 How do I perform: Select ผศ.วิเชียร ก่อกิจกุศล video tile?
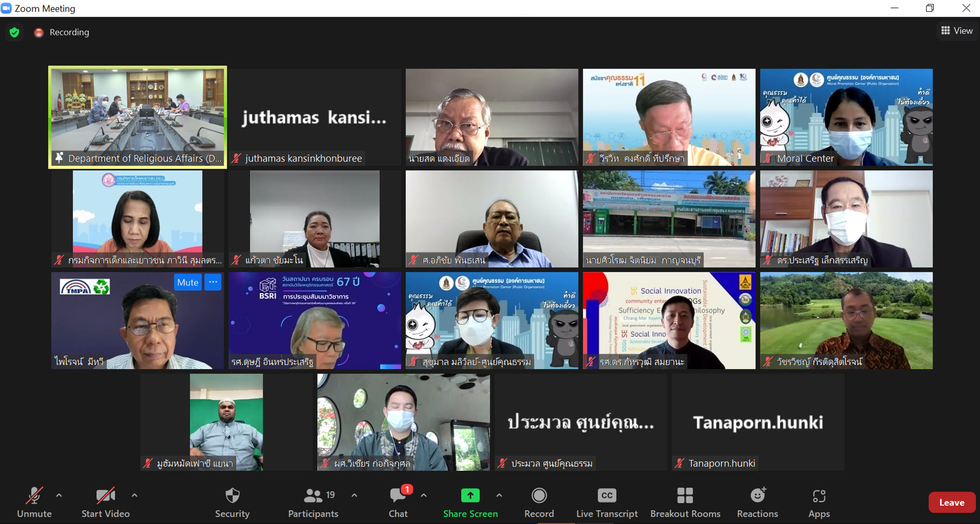[404, 422]
